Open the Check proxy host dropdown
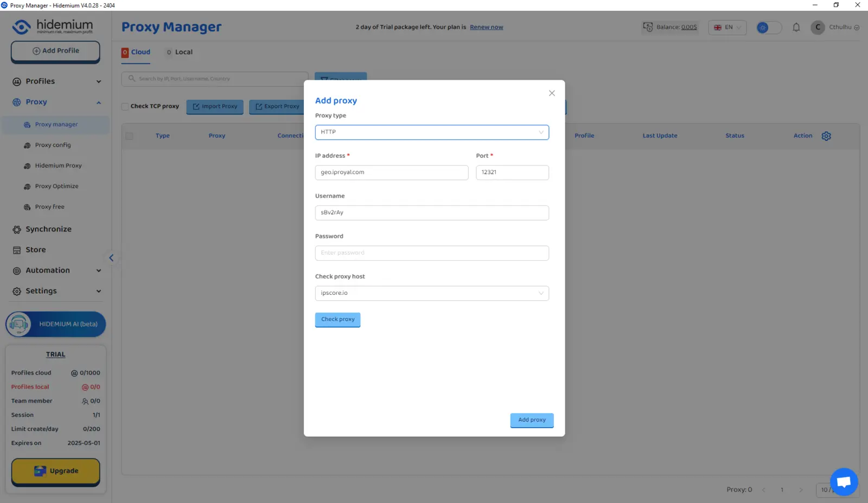This screenshot has height=503, width=868. click(x=432, y=293)
